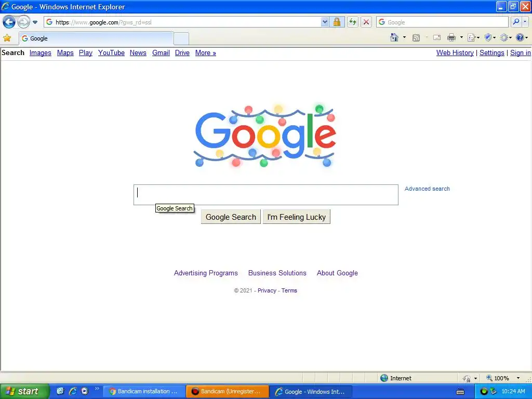Open the Maps link
This screenshot has width=532, height=399.
pos(65,53)
